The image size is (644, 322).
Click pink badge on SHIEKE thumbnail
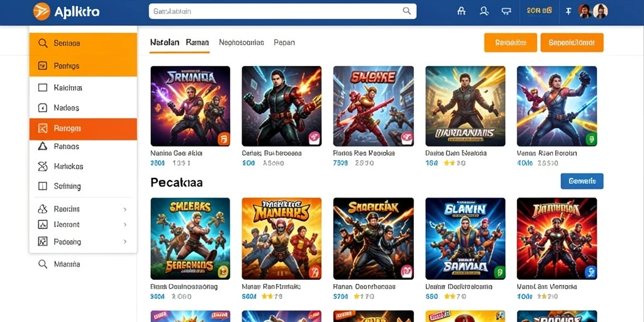407,138
